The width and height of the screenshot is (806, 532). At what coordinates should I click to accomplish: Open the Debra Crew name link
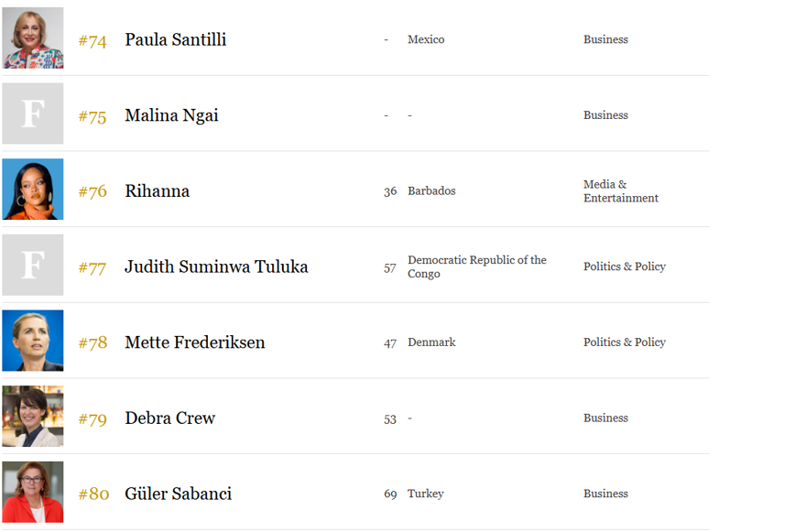coord(169,418)
